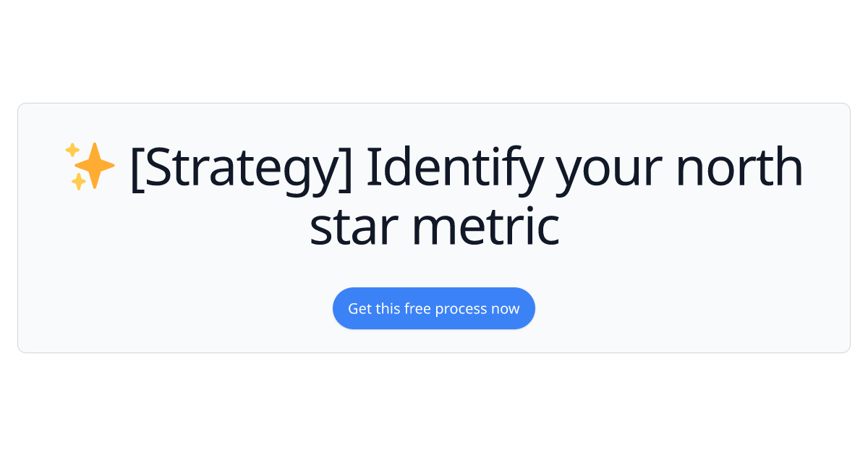Click the small upper-left star of the sparkle emoji
Screen dimensions: 868x456
pos(73,148)
